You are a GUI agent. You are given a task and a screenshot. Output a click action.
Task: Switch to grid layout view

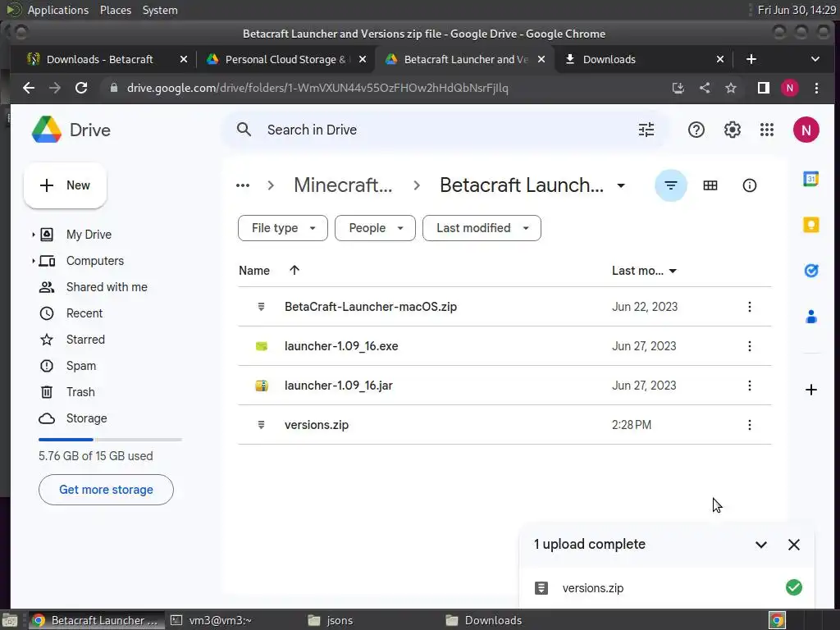[x=710, y=185]
